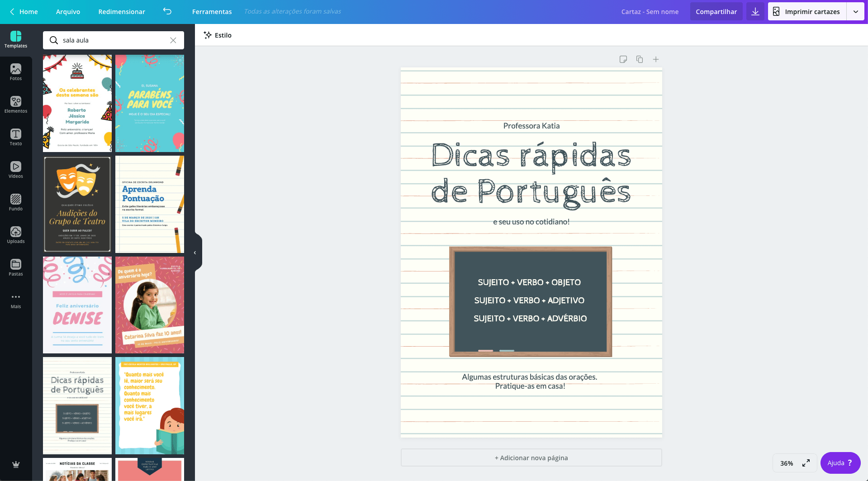Open the Ferramentas menu

pos(212,12)
